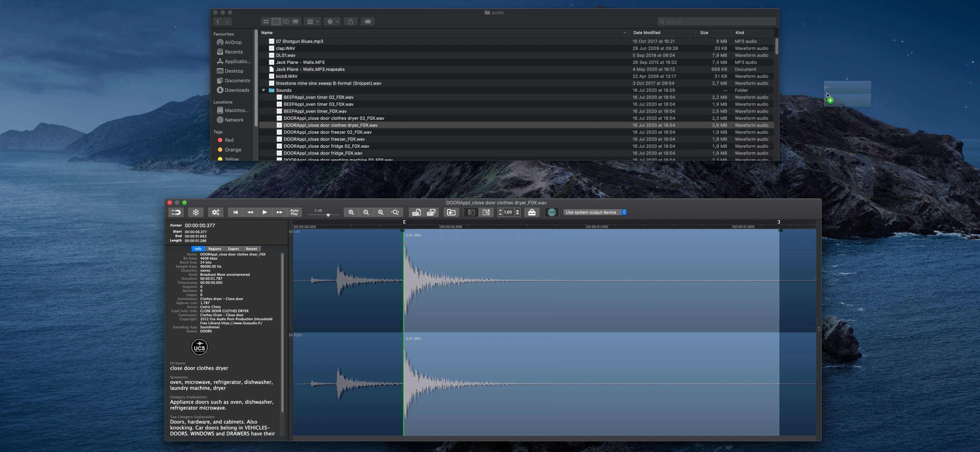The height and width of the screenshot is (452, 980).
Task: Click the play button to preview audio
Action: (x=264, y=212)
